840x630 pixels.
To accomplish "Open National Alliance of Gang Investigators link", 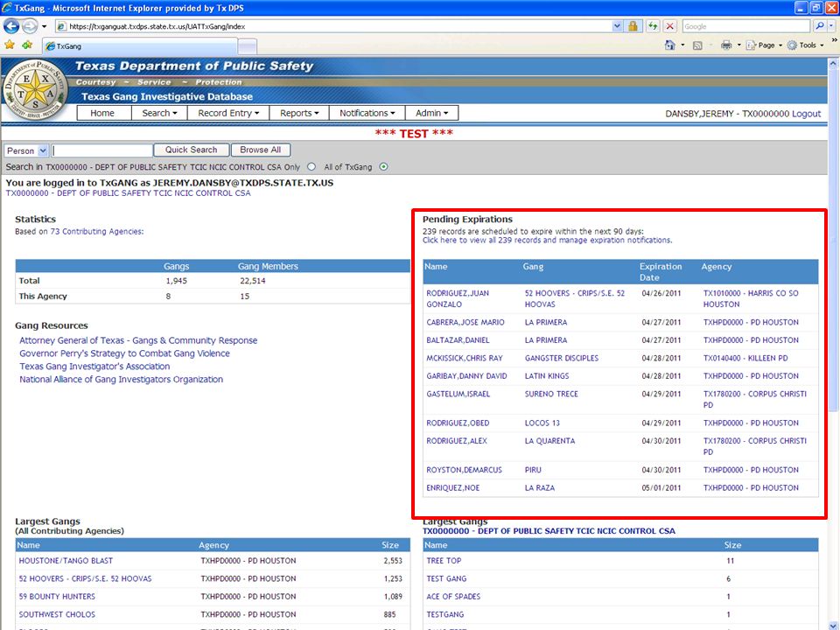I will click(121, 379).
